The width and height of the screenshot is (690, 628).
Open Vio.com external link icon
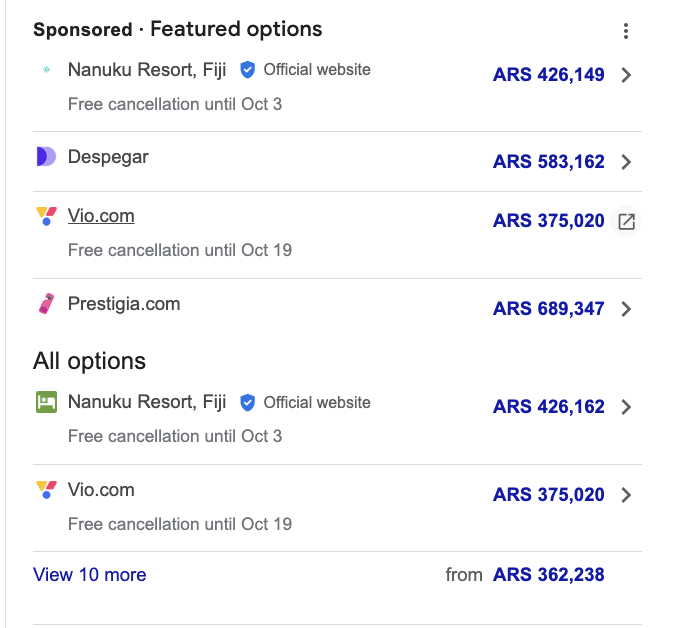click(626, 222)
